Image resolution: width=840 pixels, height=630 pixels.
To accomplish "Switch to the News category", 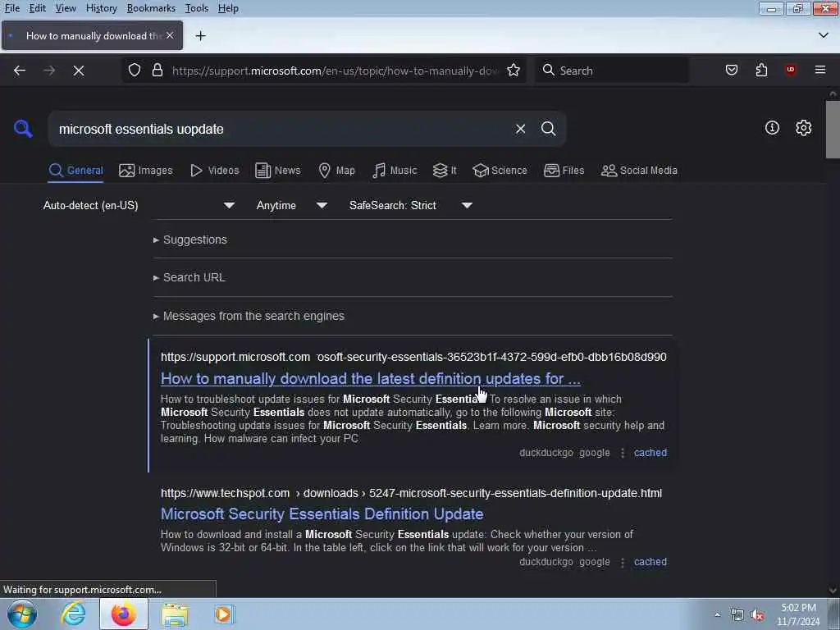I will point(278,171).
